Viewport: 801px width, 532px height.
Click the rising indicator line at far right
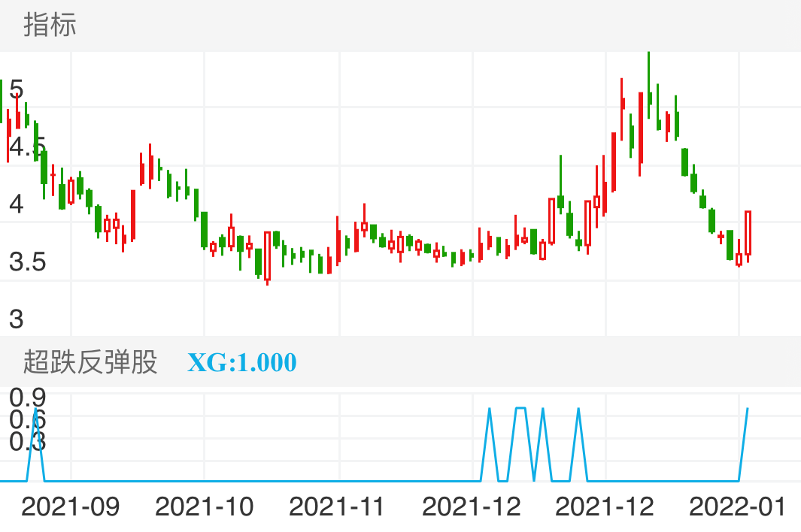(743, 443)
